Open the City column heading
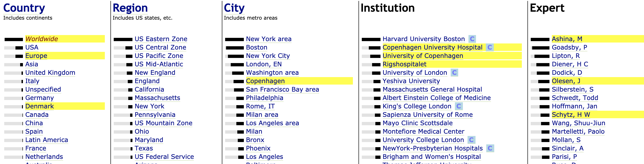Screen dimensions: 644x164 tap(234, 8)
